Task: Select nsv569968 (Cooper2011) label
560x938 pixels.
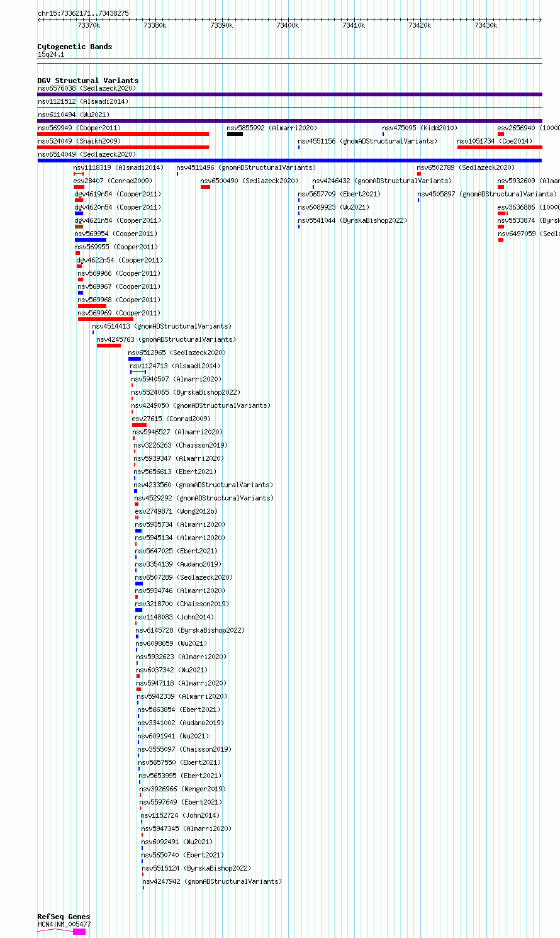Action: pyautogui.click(x=120, y=300)
